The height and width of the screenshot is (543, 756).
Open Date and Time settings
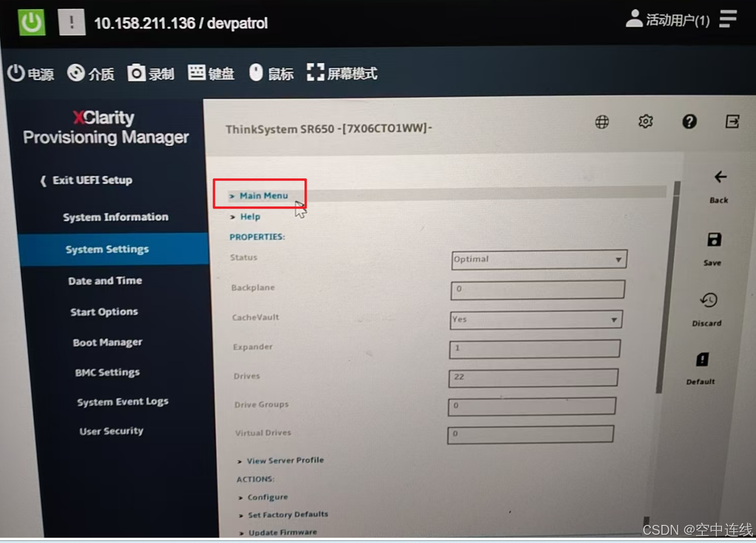tap(105, 281)
